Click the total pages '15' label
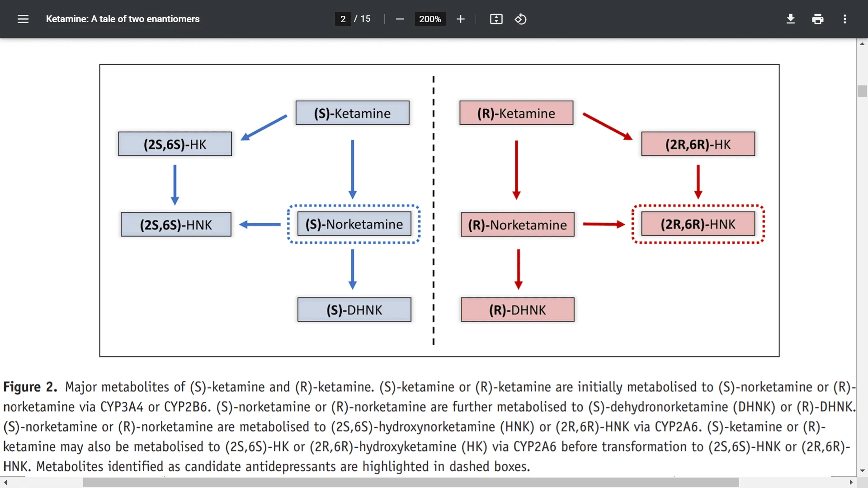The width and height of the screenshot is (868, 488). coord(365,19)
